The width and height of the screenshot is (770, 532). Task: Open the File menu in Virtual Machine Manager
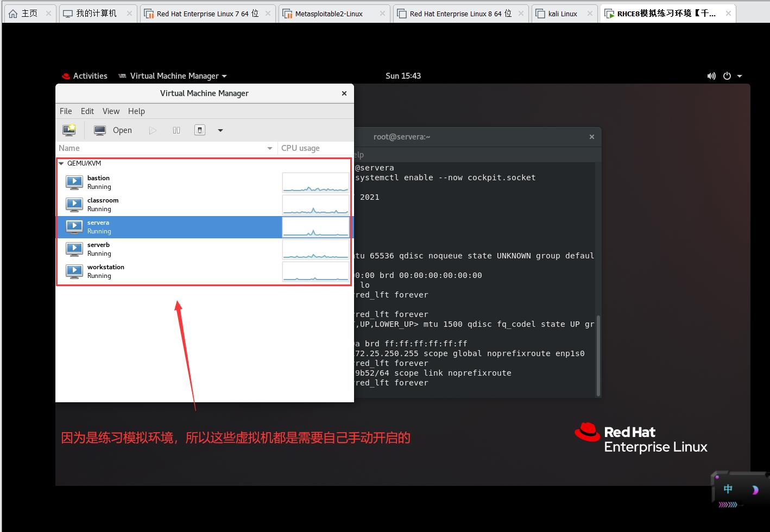[x=66, y=111]
